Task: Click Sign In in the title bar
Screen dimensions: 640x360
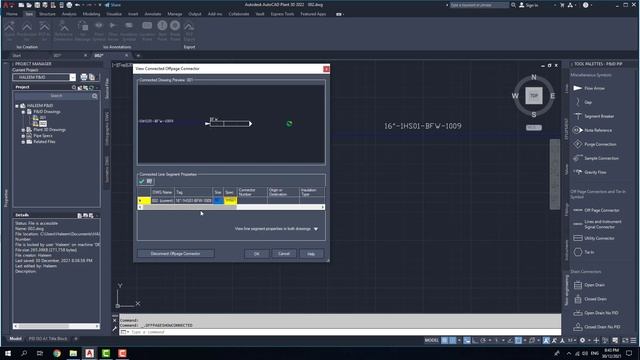Action: (x=529, y=5)
